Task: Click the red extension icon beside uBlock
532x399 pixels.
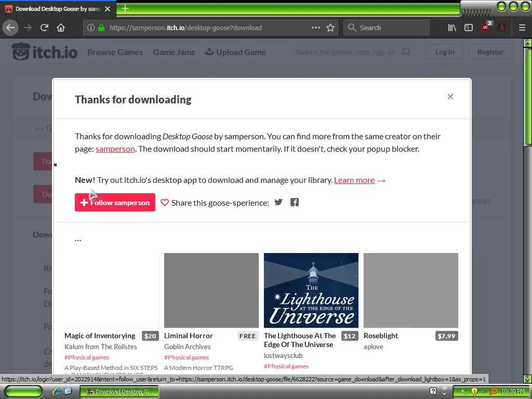Action: click(x=502, y=28)
